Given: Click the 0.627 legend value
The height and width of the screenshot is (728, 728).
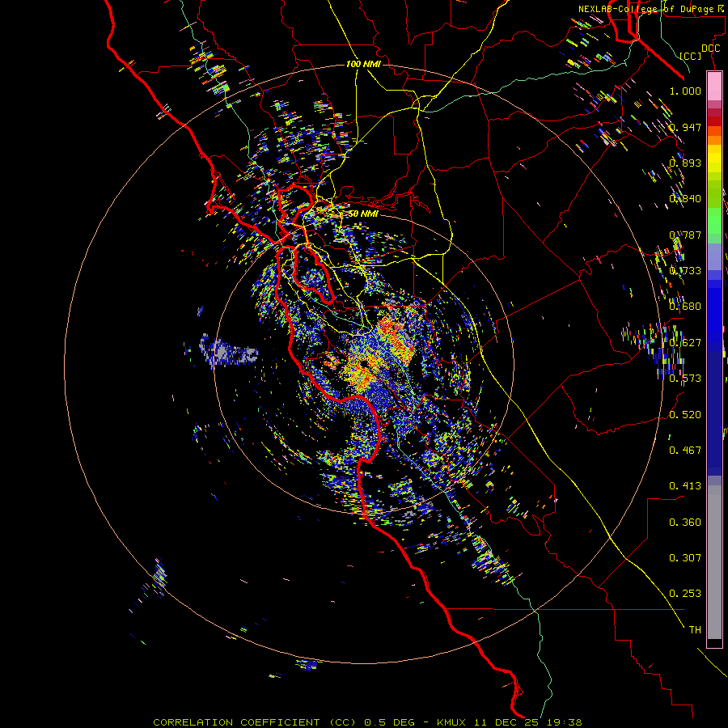Looking at the screenshot, I should click(685, 343).
